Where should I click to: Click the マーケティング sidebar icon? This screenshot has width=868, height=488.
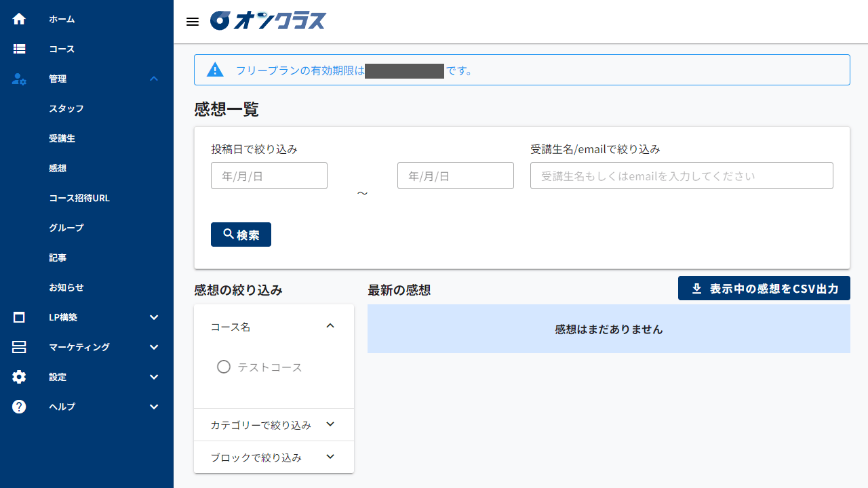point(18,347)
